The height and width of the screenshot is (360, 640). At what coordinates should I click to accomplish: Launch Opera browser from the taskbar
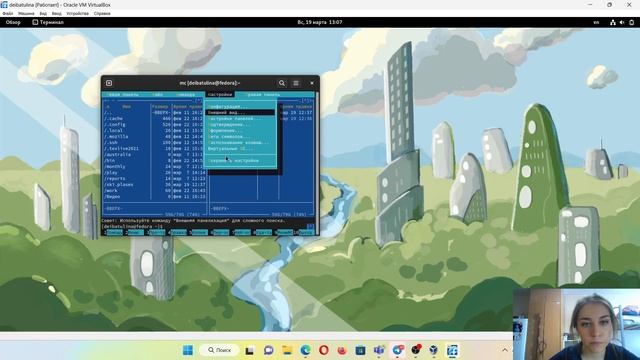point(324,350)
